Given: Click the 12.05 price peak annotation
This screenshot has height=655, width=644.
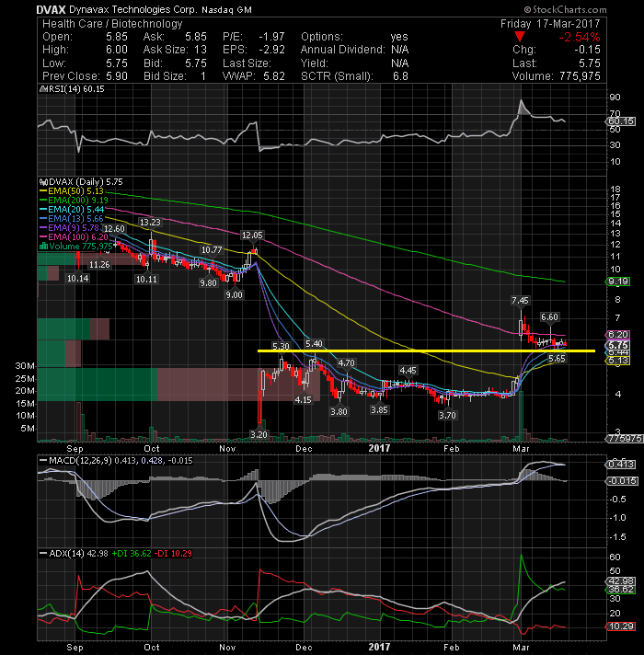Looking at the screenshot, I should tap(252, 236).
